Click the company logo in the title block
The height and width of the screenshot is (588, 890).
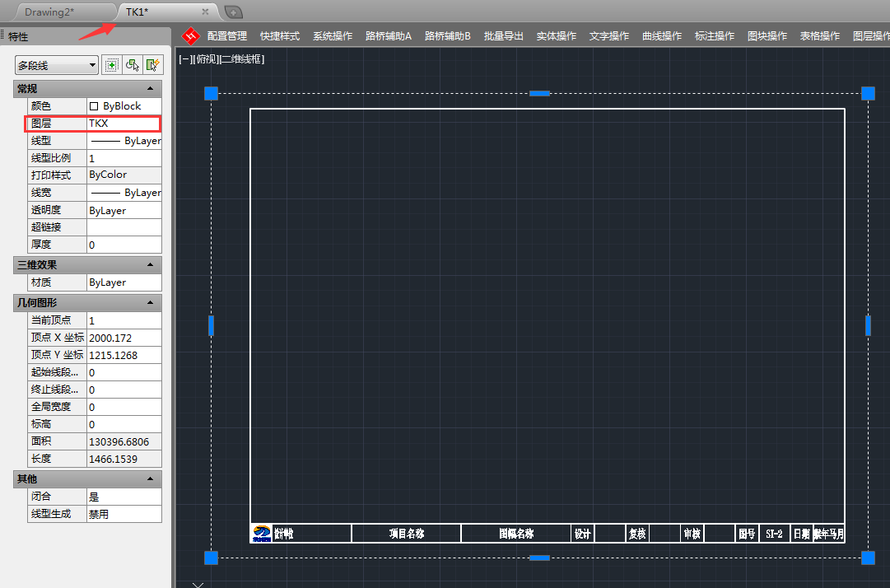click(x=262, y=534)
